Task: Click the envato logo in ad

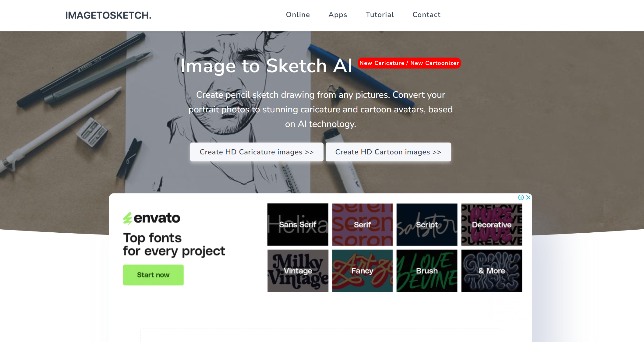Action: 151,218
